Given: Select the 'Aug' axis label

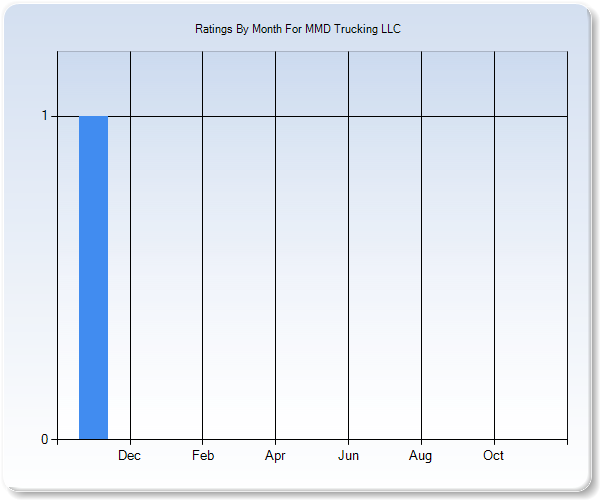Looking at the screenshot, I should [420, 456].
